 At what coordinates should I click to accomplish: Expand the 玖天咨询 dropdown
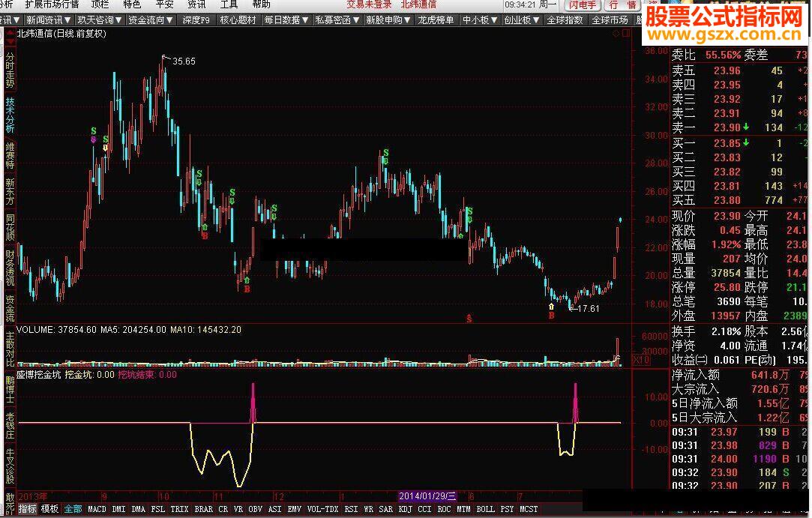click(x=100, y=20)
